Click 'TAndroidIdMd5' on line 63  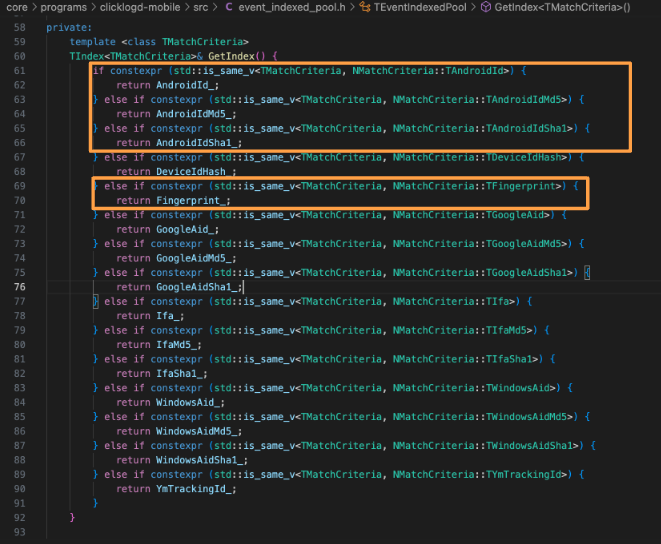pos(524,100)
